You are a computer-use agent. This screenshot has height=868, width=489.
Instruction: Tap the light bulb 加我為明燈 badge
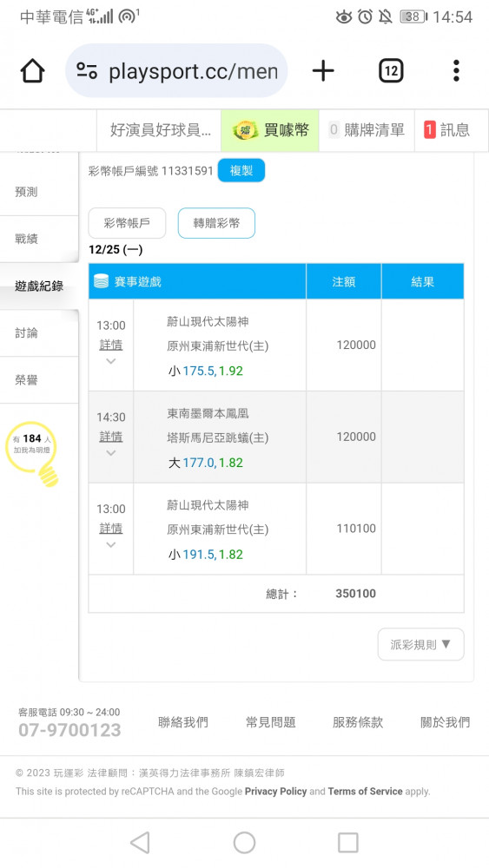[x=33, y=453]
